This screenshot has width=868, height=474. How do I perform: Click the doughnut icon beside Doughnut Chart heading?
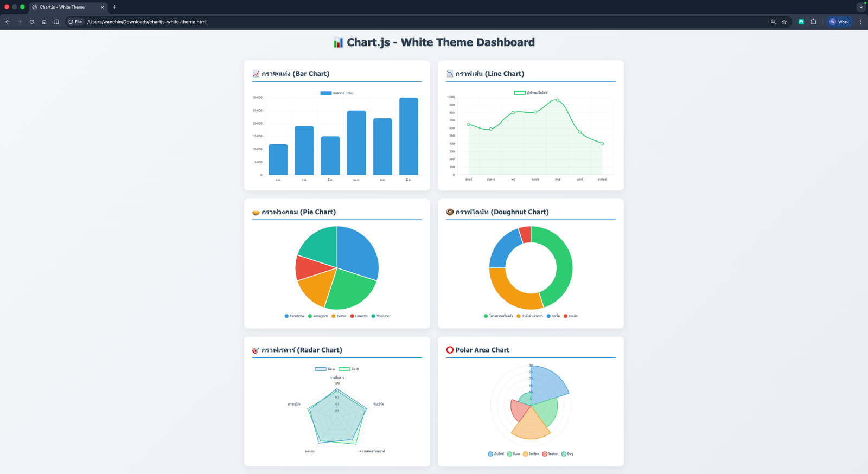click(x=450, y=212)
